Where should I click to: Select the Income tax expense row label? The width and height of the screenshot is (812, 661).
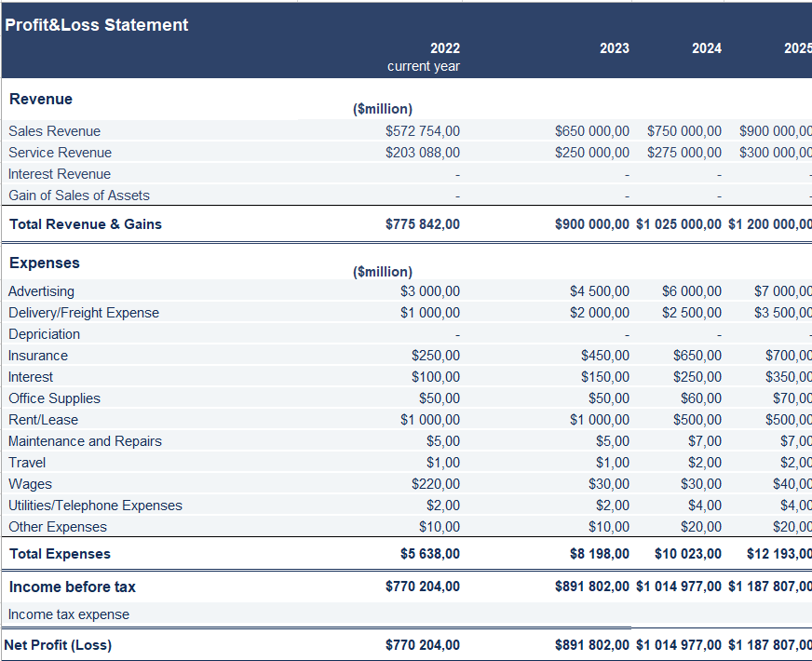tap(69, 614)
